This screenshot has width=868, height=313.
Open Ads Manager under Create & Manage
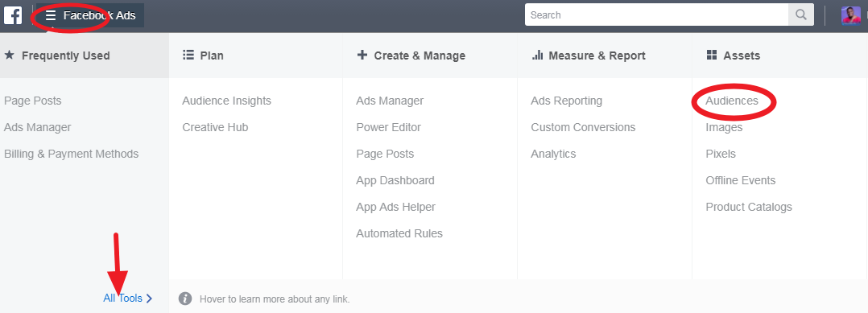(390, 101)
